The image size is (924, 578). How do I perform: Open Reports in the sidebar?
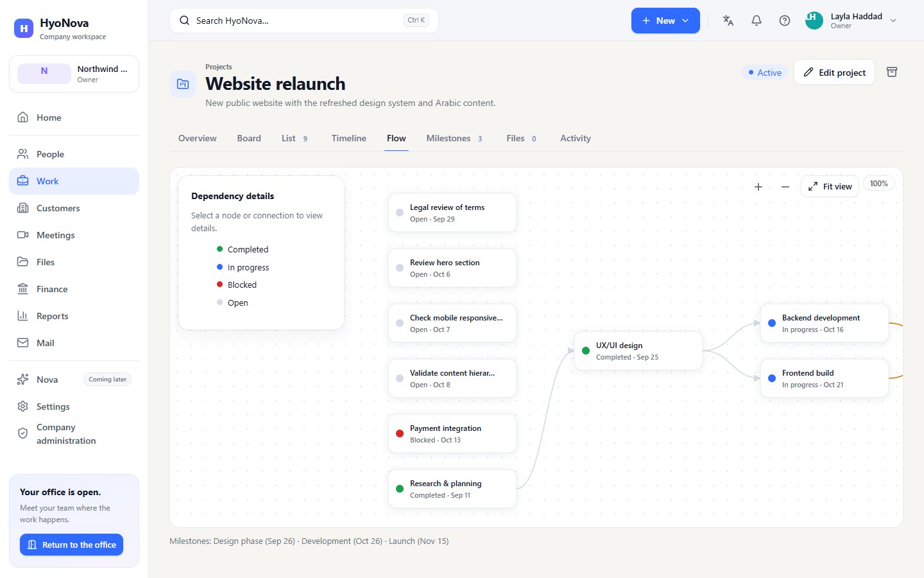[74, 316]
